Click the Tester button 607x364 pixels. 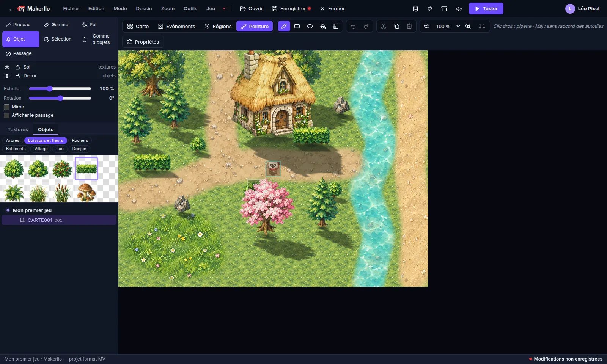[x=486, y=8]
